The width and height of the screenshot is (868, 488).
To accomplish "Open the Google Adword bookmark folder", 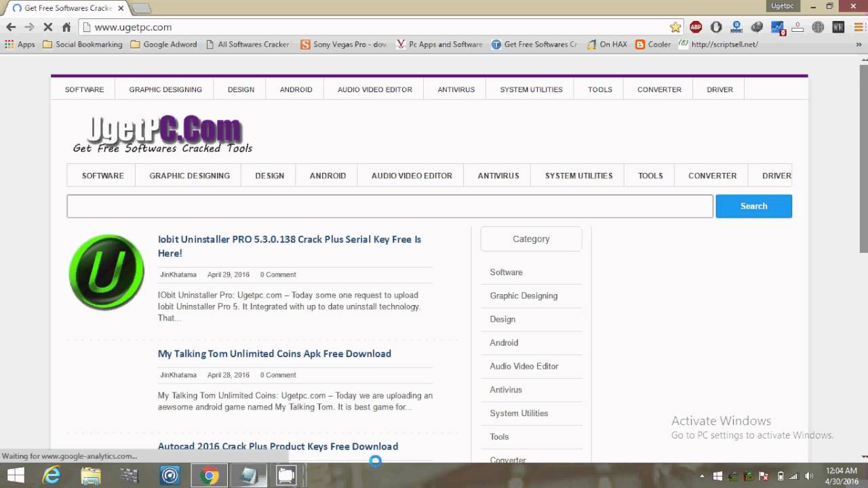I will pyautogui.click(x=163, y=44).
